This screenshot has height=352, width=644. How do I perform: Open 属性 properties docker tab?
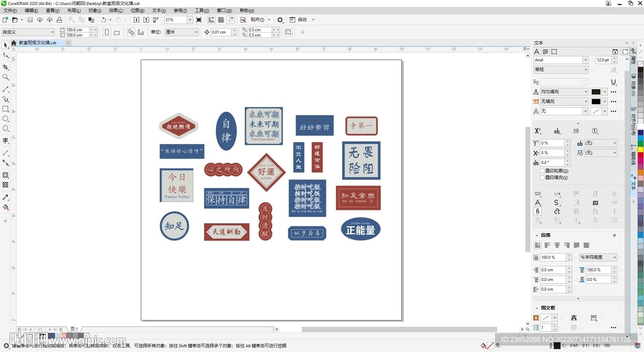coord(633,58)
